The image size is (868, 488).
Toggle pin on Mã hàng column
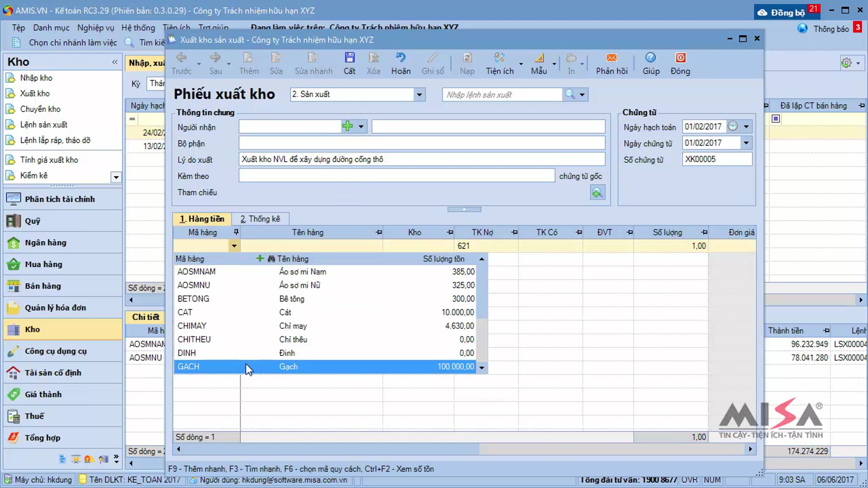(236, 232)
